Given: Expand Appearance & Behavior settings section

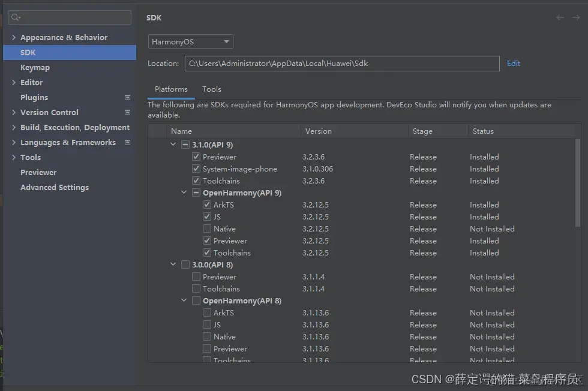Looking at the screenshot, I should click(14, 38).
